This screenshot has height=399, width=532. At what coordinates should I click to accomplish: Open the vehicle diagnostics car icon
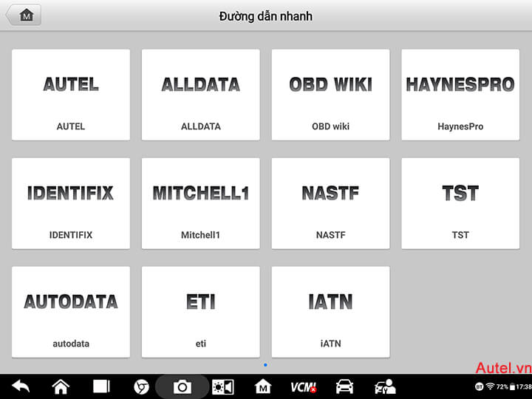344,386
